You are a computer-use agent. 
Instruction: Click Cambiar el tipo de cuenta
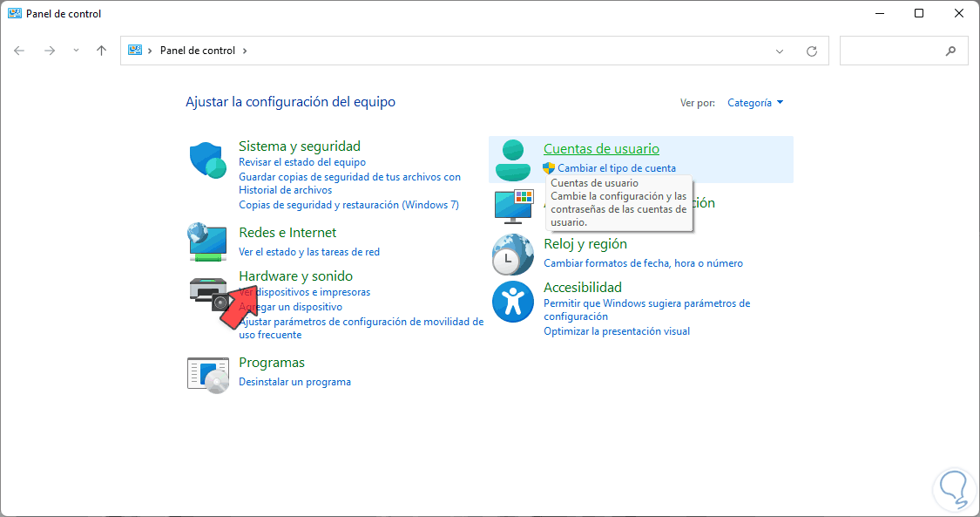click(x=616, y=168)
